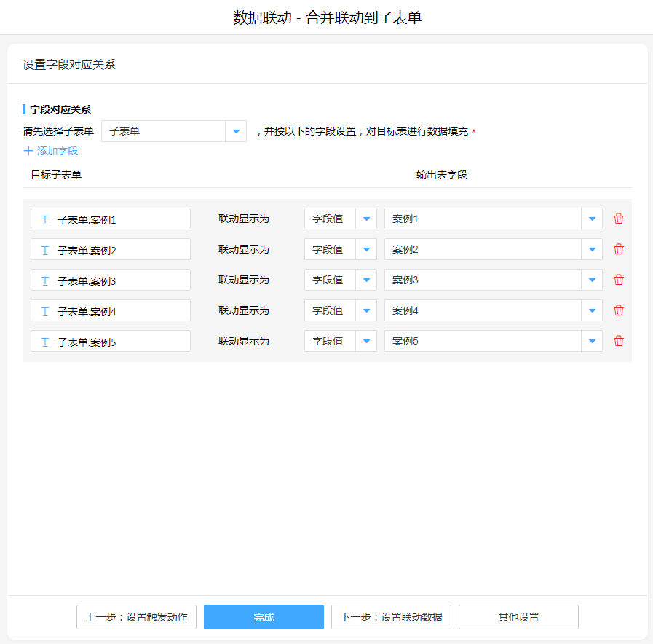Remove the 案例3 mapping with trash icon
The image size is (653, 644).
[x=619, y=280]
